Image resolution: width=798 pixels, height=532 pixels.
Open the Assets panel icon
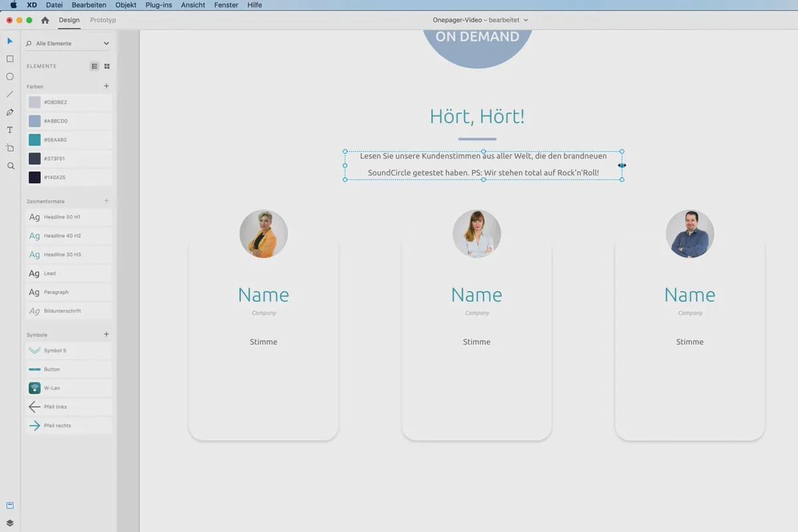click(10, 505)
